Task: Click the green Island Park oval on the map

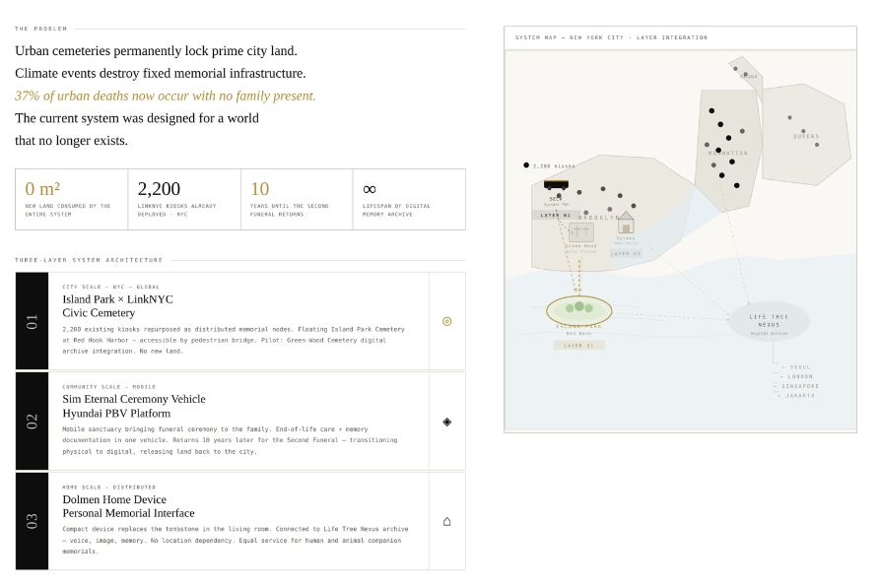Action: pyautogui.click(x=579, y=309)
